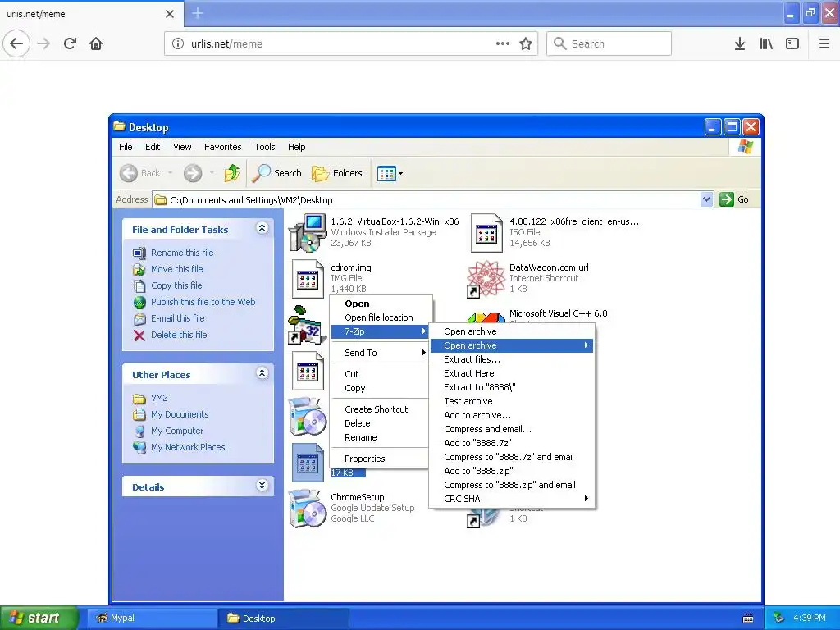Open the browser home page

click(x=96, y=44)
